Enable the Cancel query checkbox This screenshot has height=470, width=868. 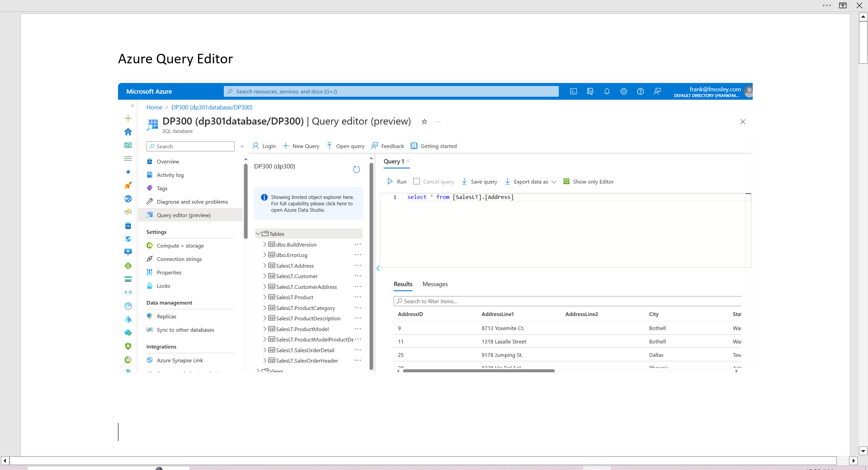click(416, 181)
